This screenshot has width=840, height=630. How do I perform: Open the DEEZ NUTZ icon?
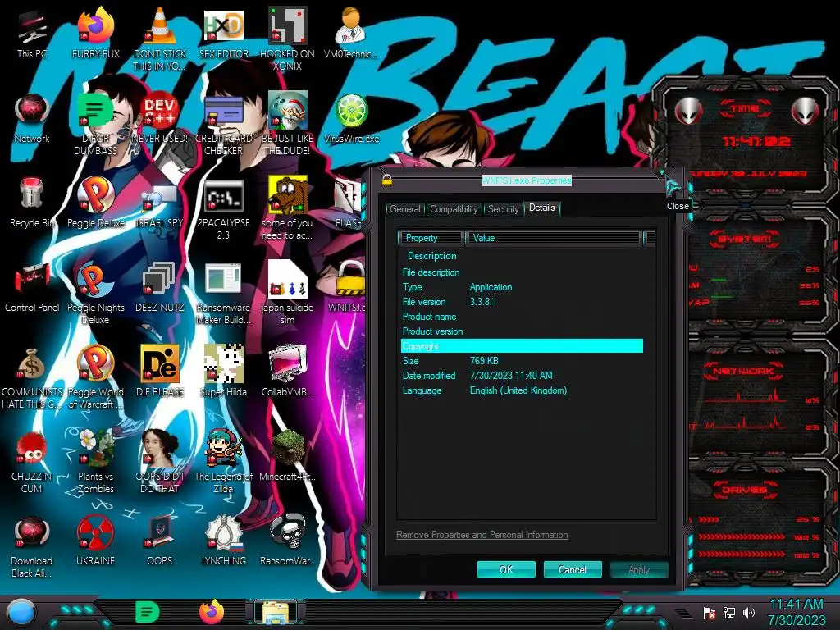pyautogui.click(x=159, y=287)
